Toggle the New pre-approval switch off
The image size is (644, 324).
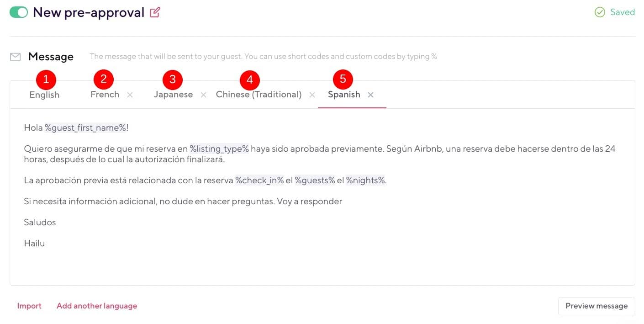(x=19, y=12)
